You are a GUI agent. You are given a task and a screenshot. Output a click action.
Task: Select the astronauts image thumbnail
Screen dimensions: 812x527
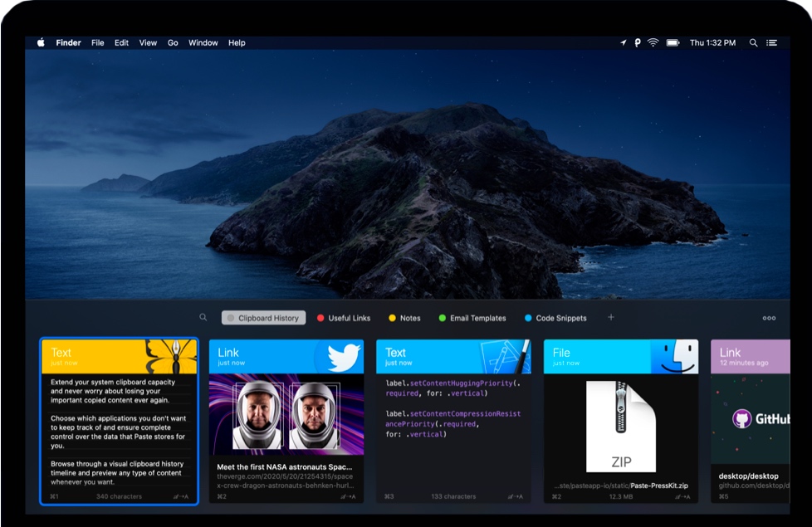(x=286, y=414)
